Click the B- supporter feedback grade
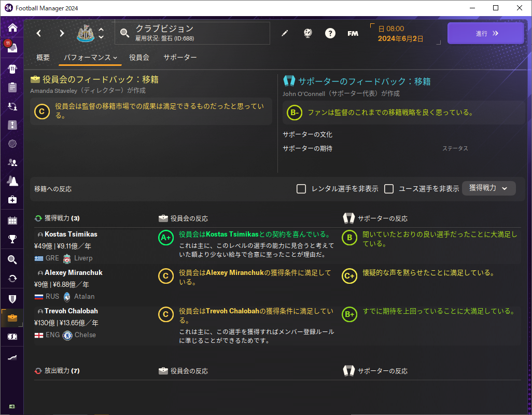Screen dimensions: 532x415 295,113
